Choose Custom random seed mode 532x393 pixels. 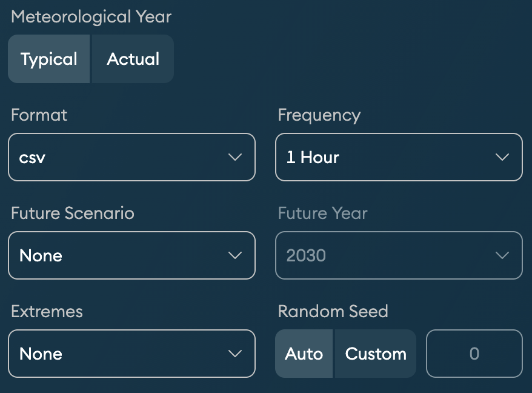click(375, 354)
